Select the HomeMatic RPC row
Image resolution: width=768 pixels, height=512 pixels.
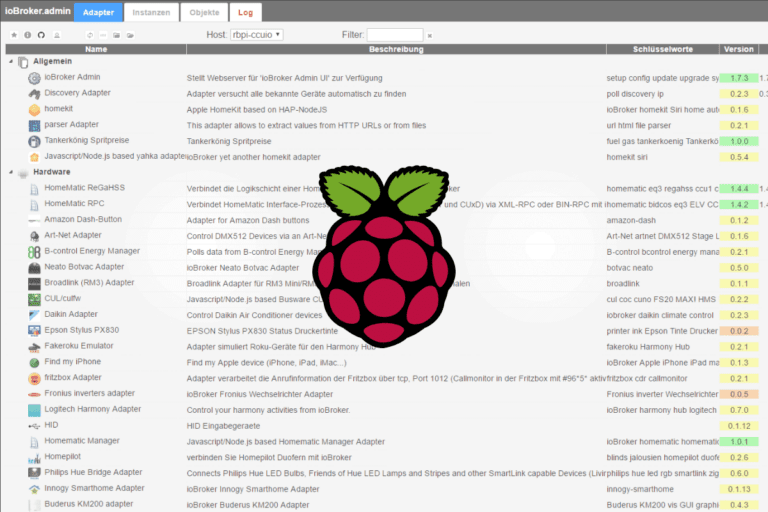tap(384, 204)
